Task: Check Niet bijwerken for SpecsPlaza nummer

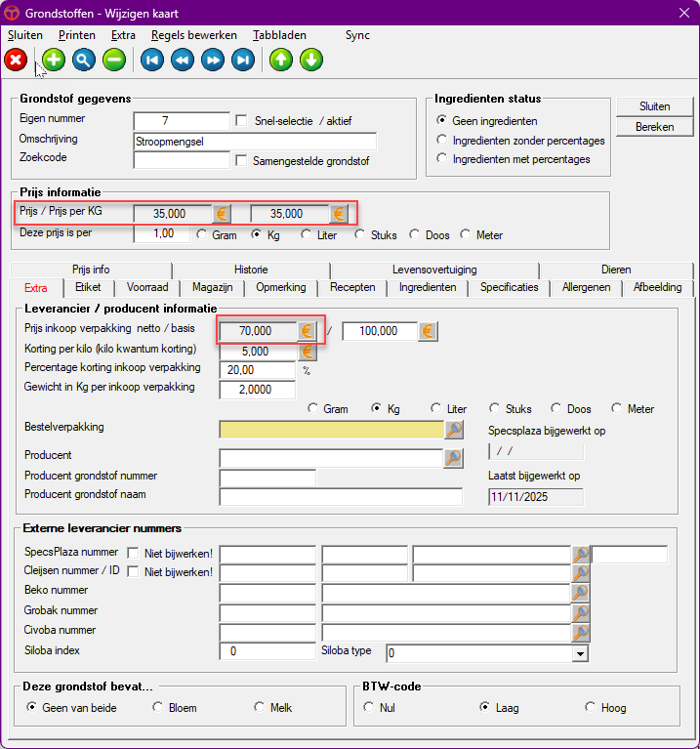Action: pyautogui.click(x=133, y=553)
